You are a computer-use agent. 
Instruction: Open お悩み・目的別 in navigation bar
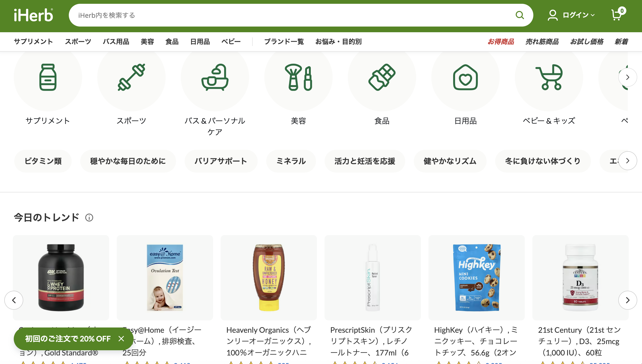tap(338, 41)
